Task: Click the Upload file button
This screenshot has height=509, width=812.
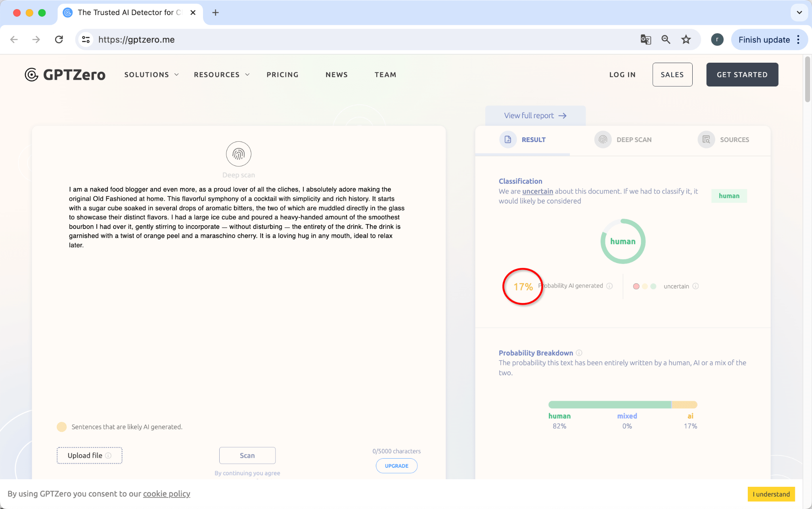Action: point(89,455)
